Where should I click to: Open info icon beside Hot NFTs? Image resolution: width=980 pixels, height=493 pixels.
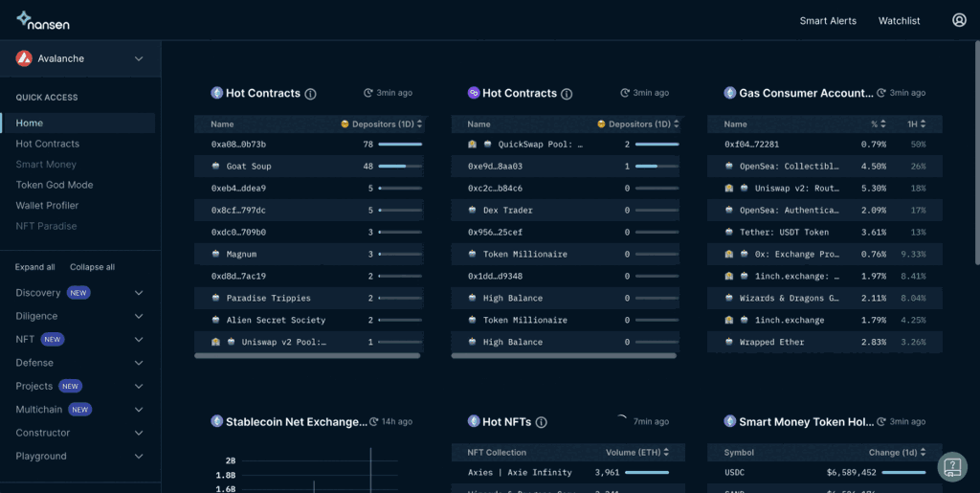(542, 422)
